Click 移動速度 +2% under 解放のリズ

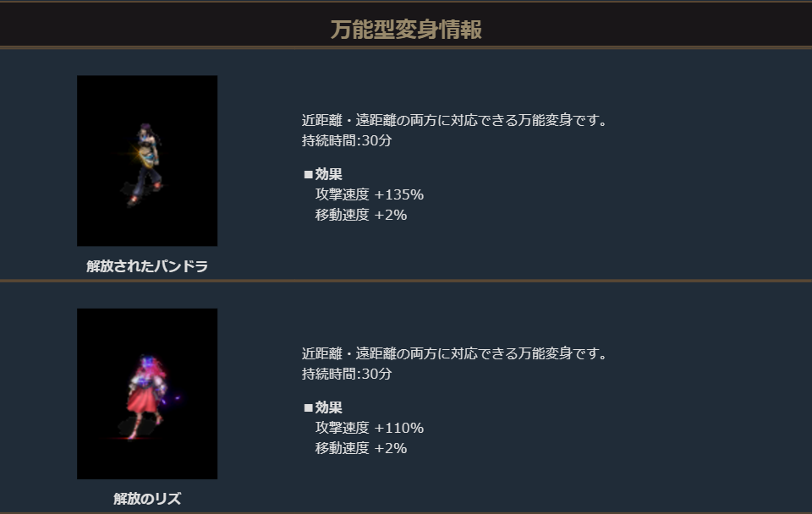pos(360,448)
